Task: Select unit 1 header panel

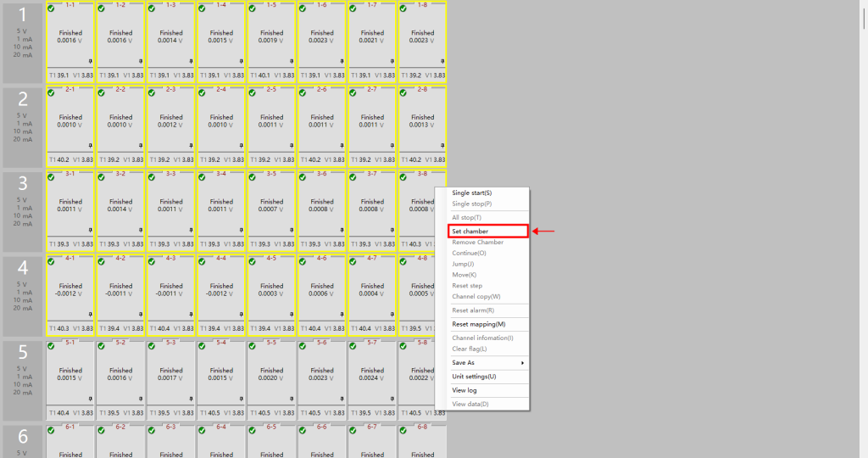Action: 23,41
